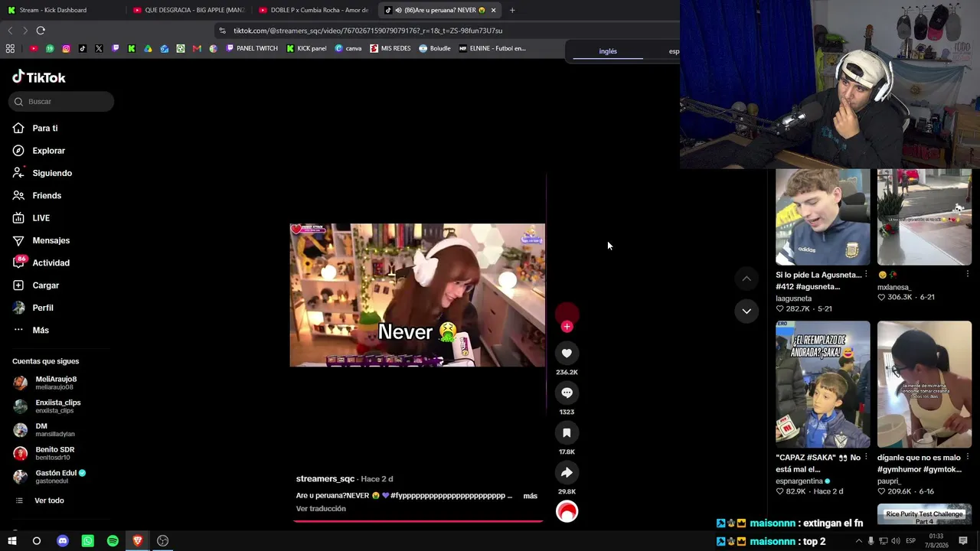Open the Argentina jersey boy video thumbnail

click(x=823, y=217)
